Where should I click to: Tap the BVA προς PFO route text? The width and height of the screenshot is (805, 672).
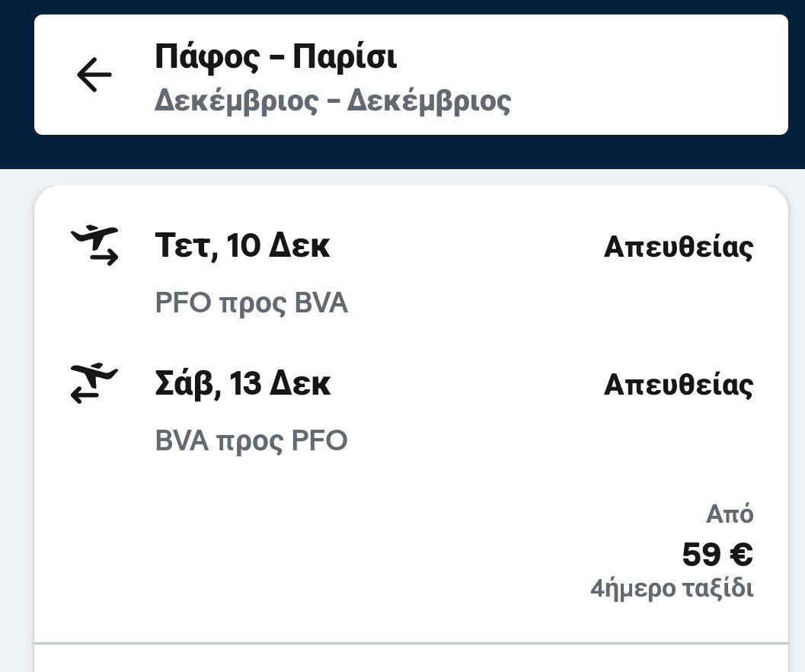click(x=251, y=440)
